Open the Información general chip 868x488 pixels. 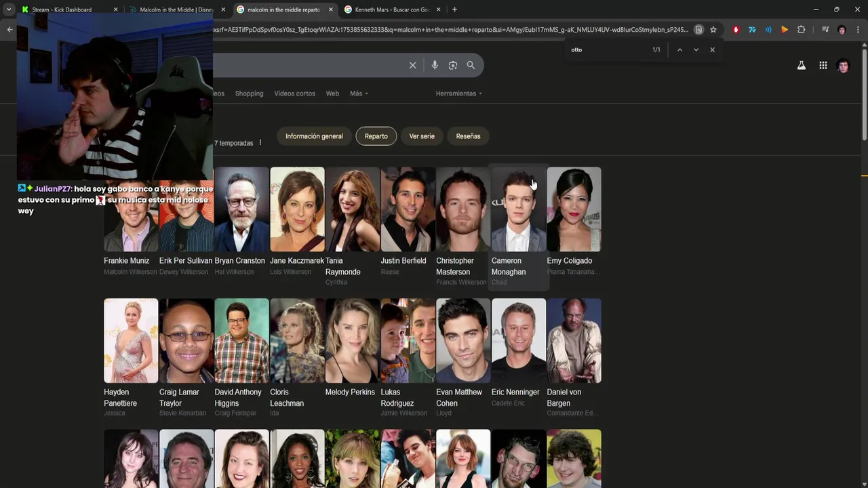(314, 136)
